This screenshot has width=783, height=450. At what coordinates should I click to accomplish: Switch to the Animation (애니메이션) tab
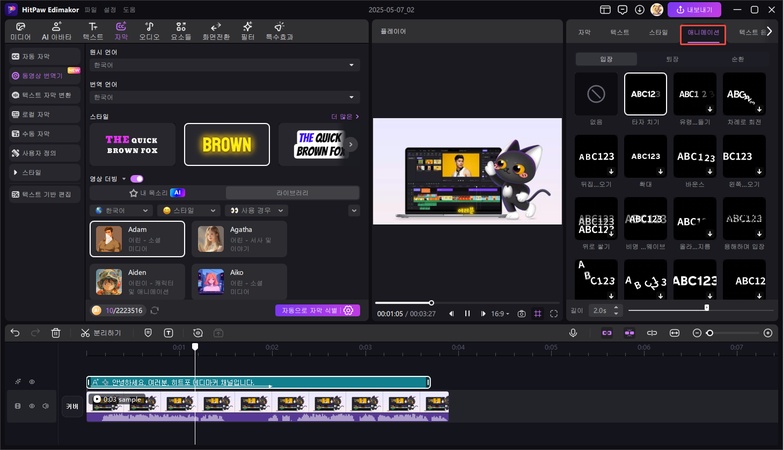[703, 33]
